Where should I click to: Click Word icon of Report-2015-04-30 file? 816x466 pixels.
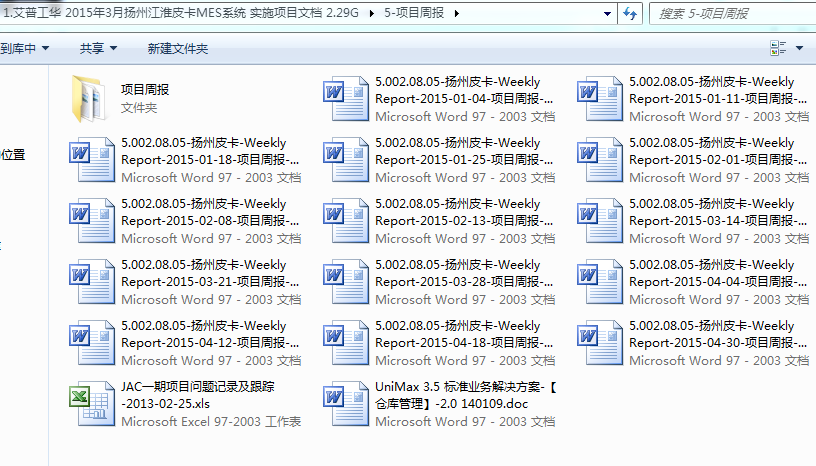pos(600,342)
